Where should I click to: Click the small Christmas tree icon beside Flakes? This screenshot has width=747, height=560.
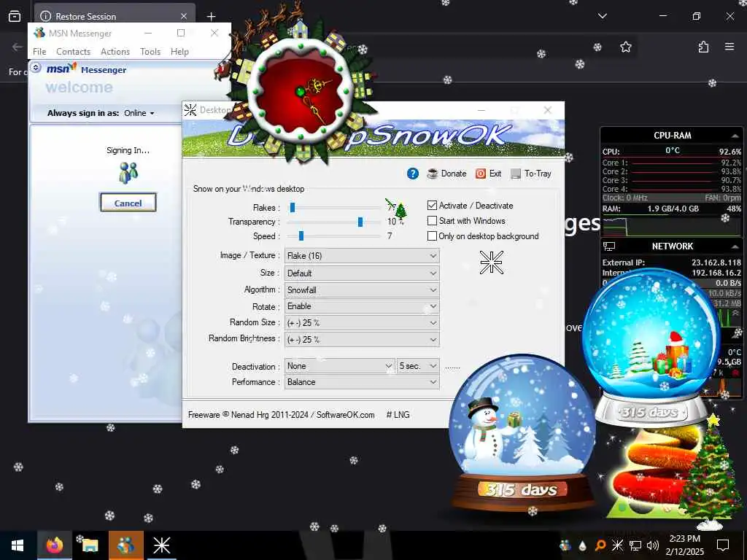click(x=401, y=211)
